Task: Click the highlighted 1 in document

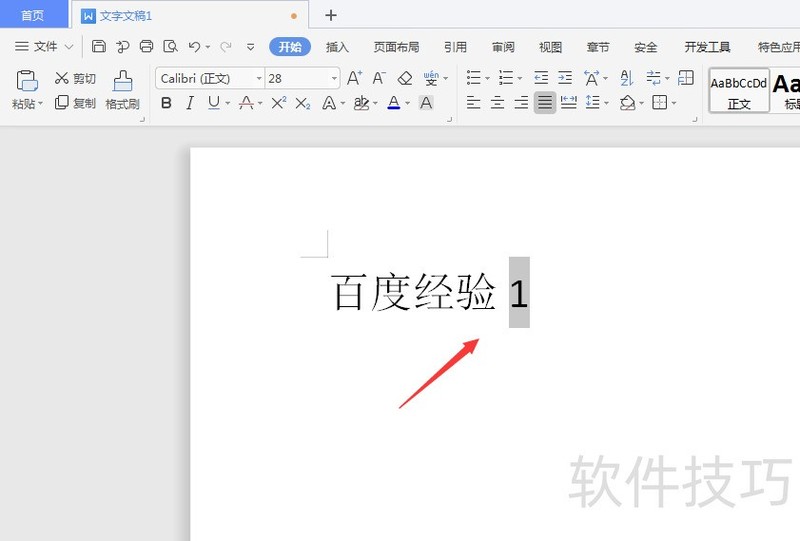Action: click(x=519, y=292)
